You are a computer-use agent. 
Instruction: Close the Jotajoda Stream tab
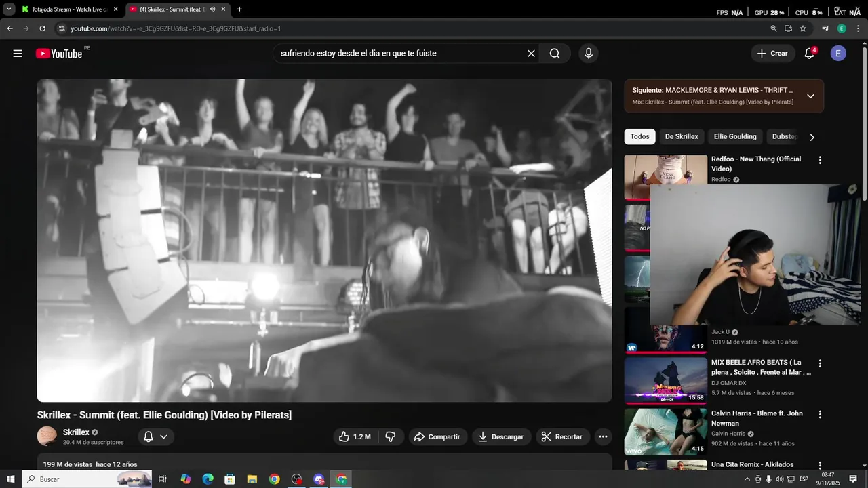tap(115, 9)
